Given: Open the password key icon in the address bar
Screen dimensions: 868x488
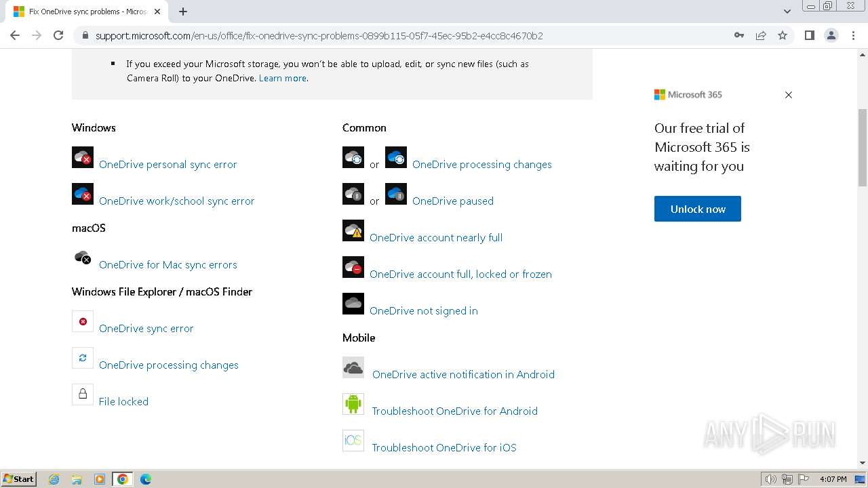Looking at the screenshot, I should (x=739, y=35).
